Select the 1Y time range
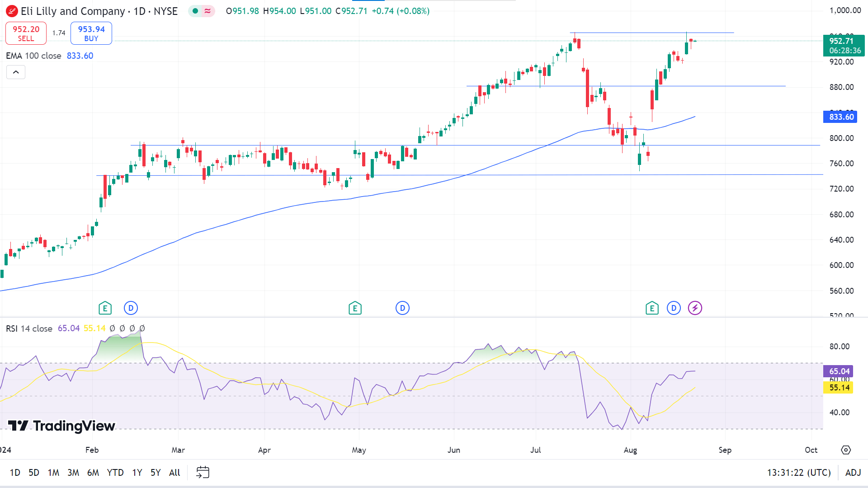This screenshot has height=488, width=868. (x=137, y=473)
